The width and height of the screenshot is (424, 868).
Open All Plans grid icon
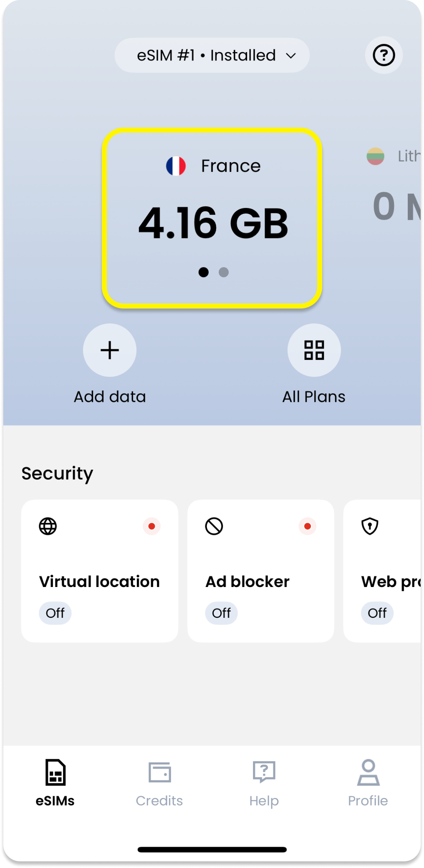[314, 350]
